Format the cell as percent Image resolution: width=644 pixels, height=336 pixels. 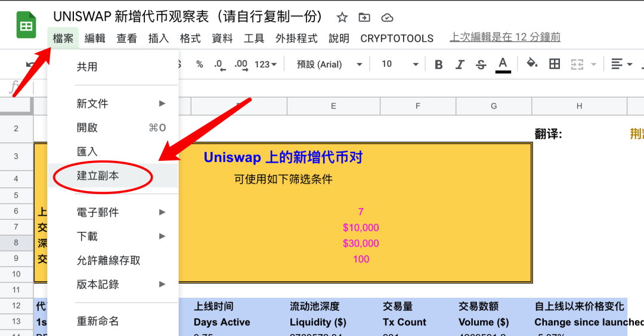coord(199,64)
